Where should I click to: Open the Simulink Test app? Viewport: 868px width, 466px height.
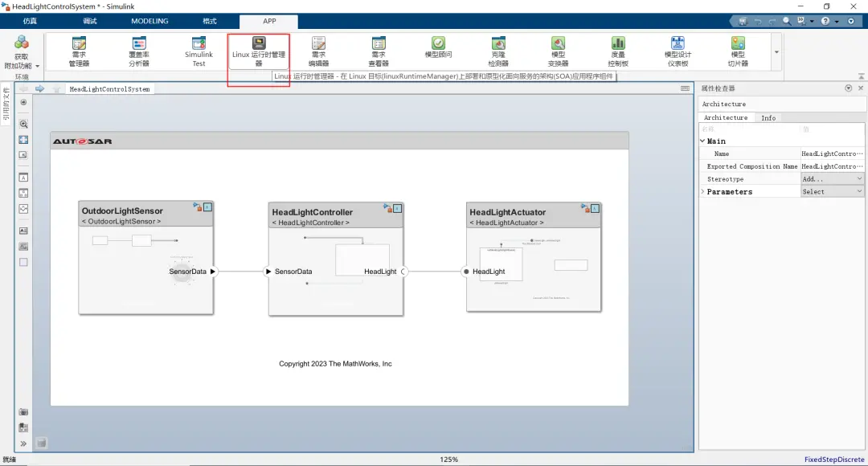(x=199, y=51)
